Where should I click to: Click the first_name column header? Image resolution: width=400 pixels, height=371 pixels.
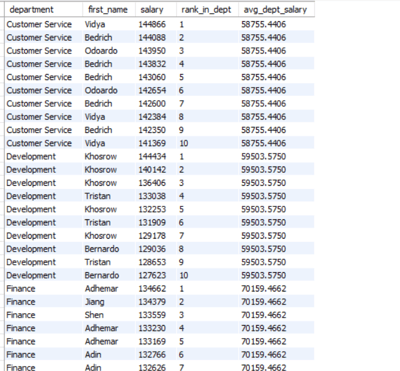108,10
